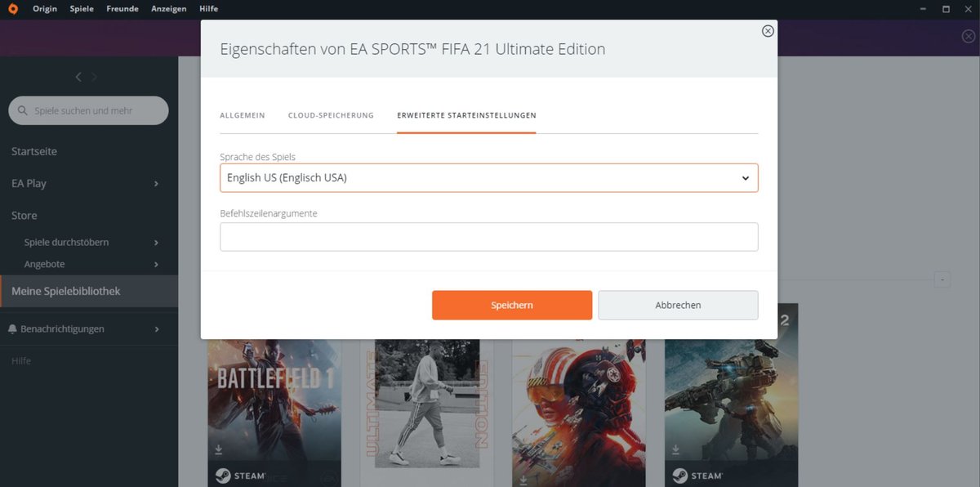Click Steam logo on Titanfall 2 tile
The image size is (980, 487).
pyautogui.click(x=697, y=476)
